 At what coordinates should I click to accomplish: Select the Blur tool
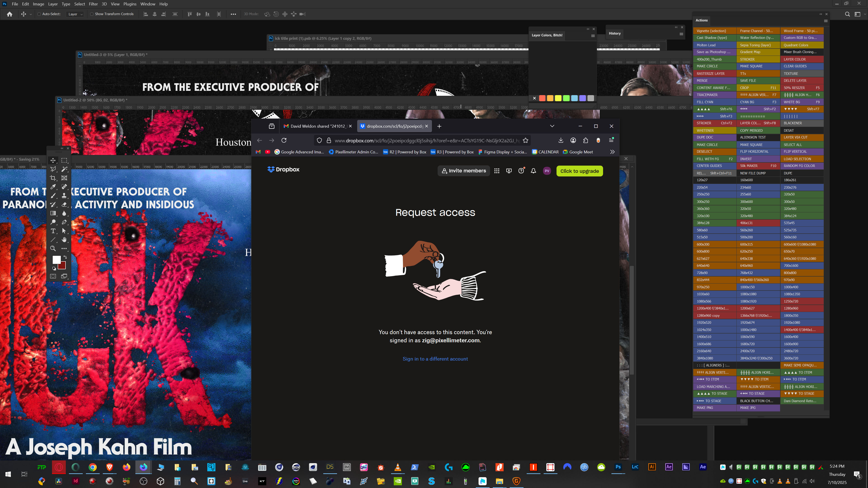tap(64, 213)
